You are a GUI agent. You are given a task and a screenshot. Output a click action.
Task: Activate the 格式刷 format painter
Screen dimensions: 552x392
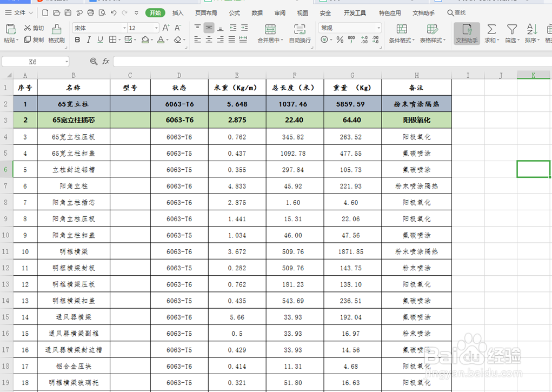(x=56, y=34)
